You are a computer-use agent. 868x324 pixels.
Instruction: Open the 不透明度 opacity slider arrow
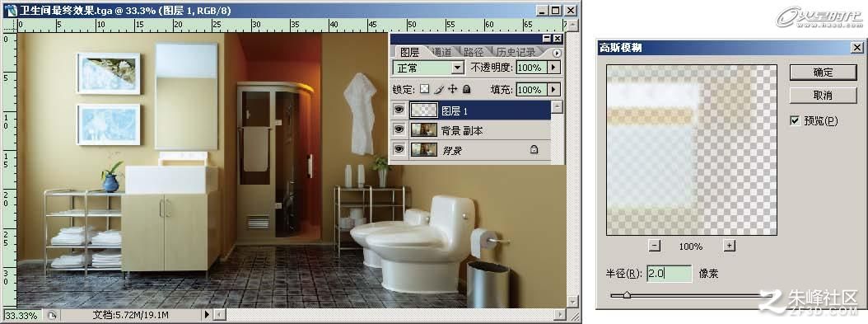coord(554,68)
